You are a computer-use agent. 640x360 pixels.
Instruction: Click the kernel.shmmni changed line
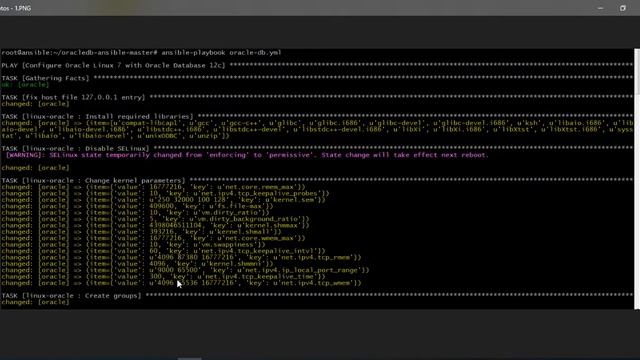[x=137, y=264]
